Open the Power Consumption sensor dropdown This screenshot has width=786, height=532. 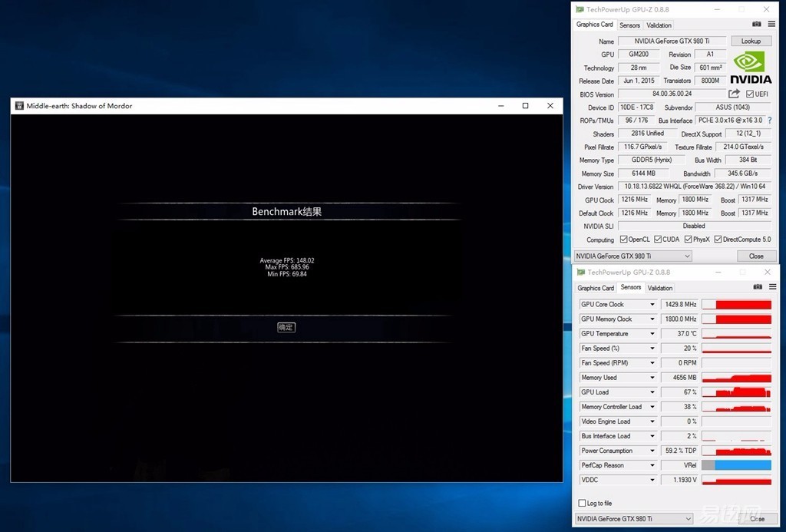tap(652, 451)
